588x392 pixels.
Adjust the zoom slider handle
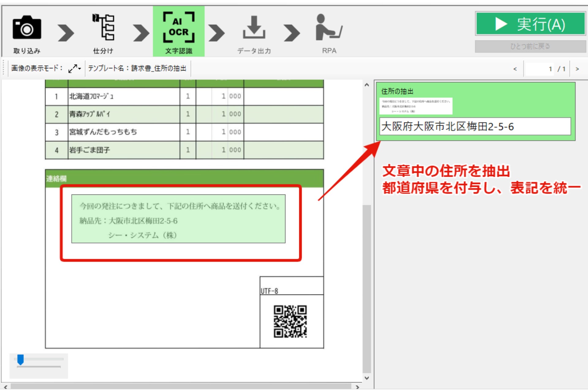[21, 360]
